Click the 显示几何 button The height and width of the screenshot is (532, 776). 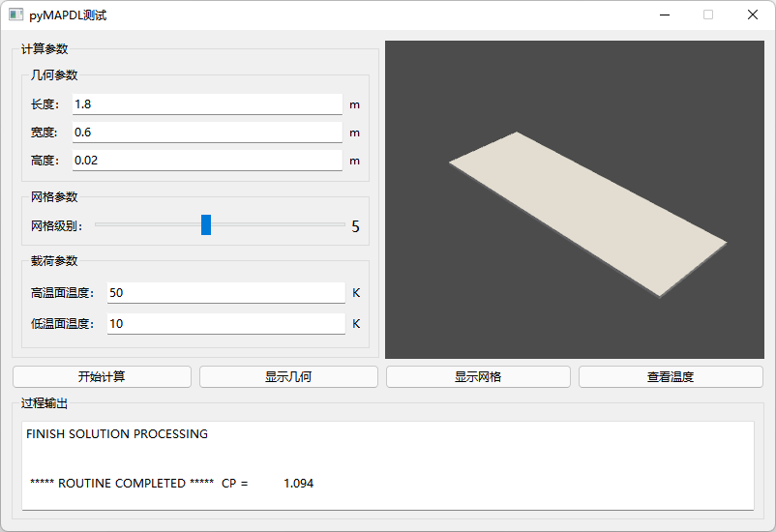click(x=288, y=377)
